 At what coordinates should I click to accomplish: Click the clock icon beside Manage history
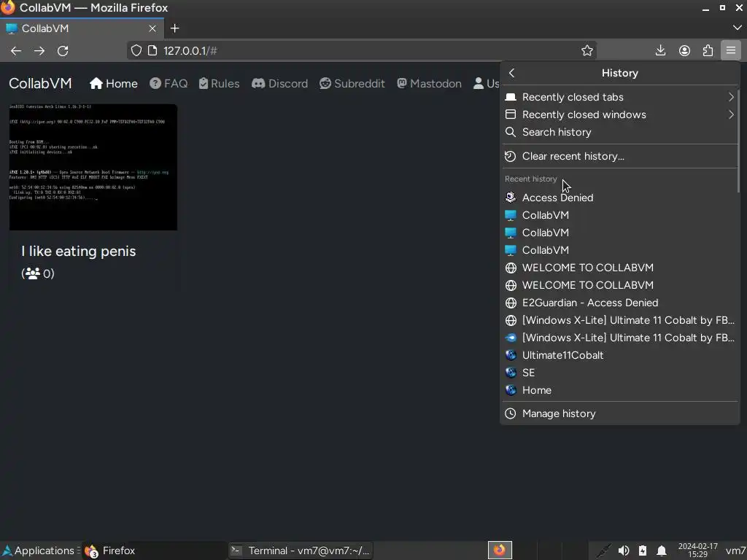tap(510, 413)
